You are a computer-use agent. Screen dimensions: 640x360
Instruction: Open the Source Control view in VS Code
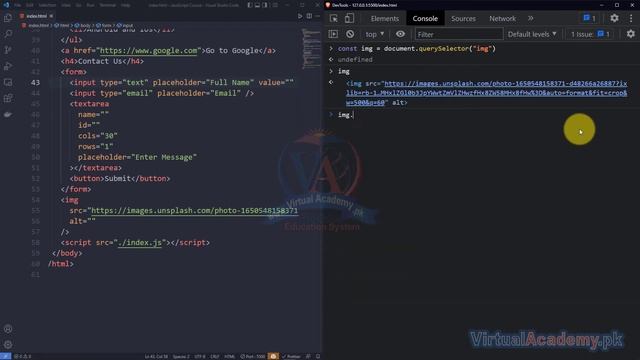tap(8, 50)
